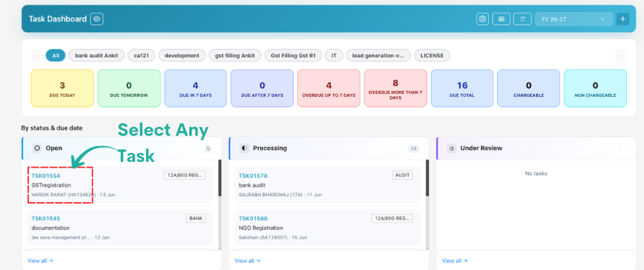Click the Under Review column header
644x270 pixels.
click(537, 148)
